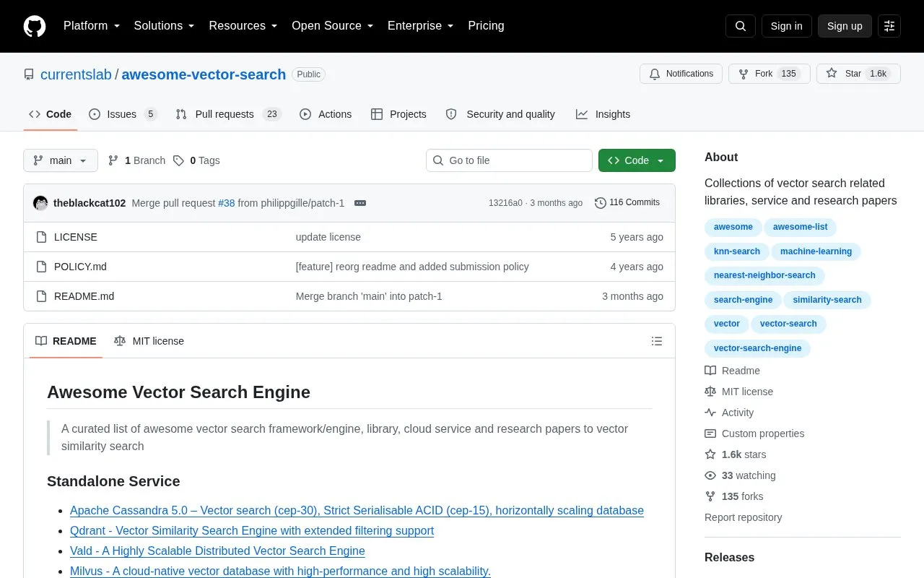
Task: Star the awesome-vector-search repository
Action: click(x=858, y=74)
